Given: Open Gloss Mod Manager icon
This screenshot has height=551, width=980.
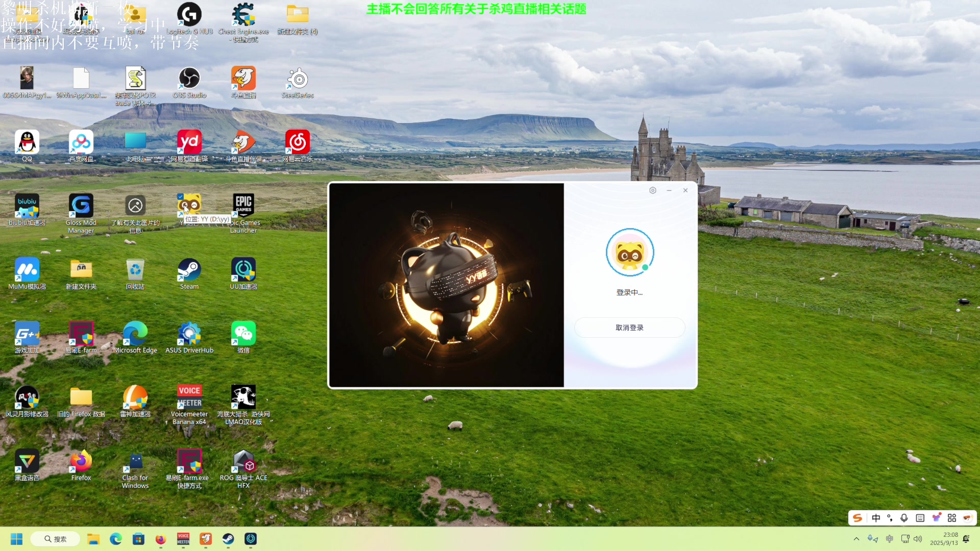Looking at the screenshot, I should (81, 213).
